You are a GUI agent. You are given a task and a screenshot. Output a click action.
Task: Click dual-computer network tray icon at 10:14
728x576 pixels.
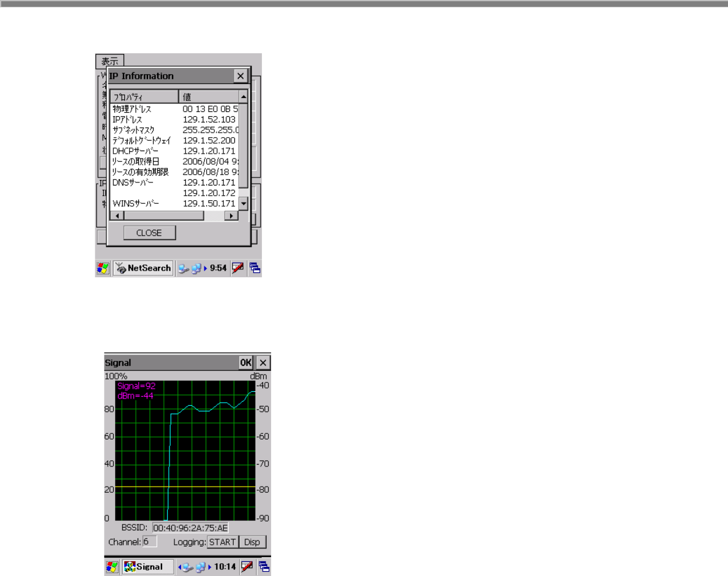[201, 567]
